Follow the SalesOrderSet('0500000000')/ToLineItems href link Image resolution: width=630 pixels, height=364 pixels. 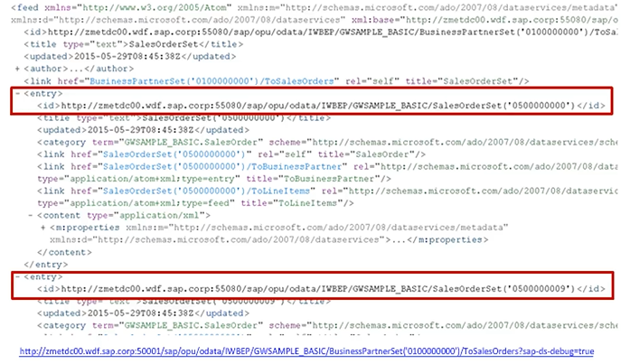pyautogui.click(x=206, y=191)
